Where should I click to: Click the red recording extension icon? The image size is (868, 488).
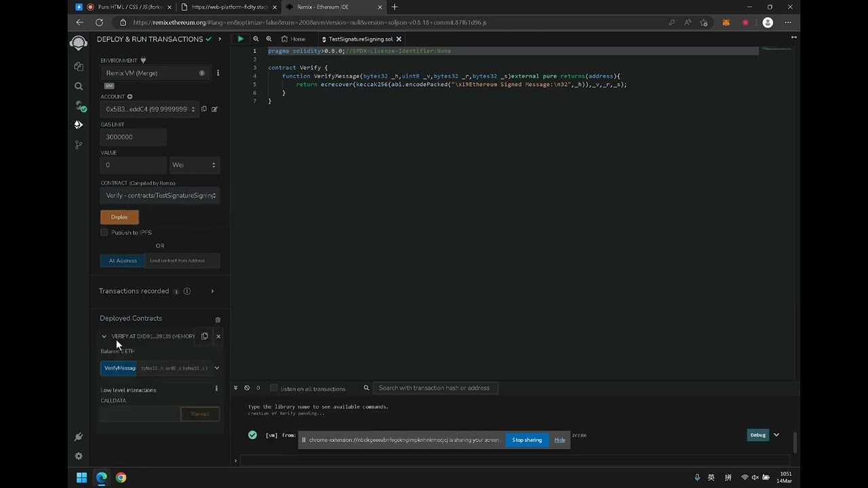(745, 22)
